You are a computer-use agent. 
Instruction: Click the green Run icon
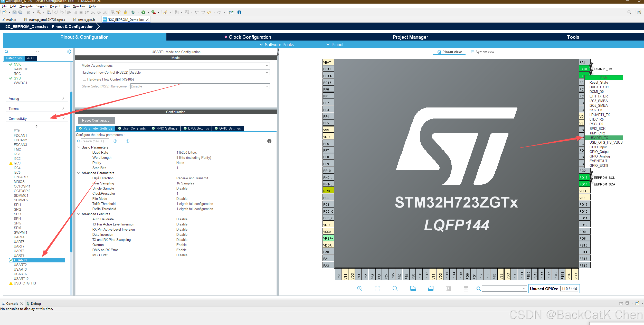click(x=143, y=12)
